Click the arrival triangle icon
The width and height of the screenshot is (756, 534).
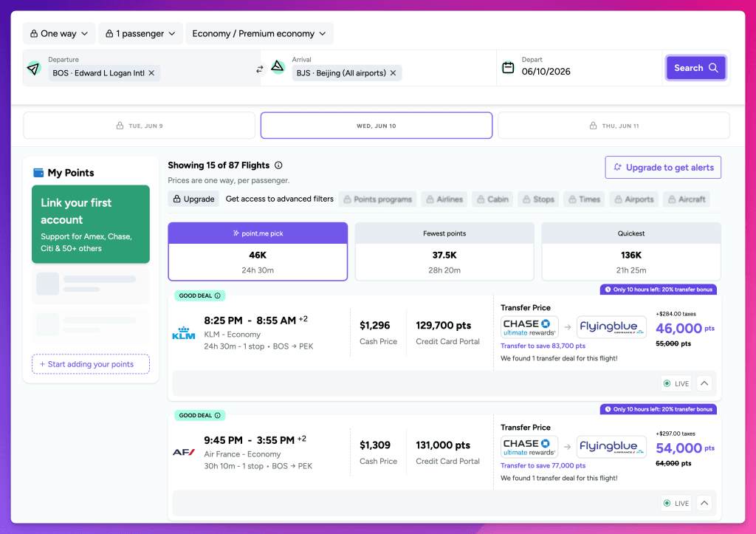click(278, 66)
